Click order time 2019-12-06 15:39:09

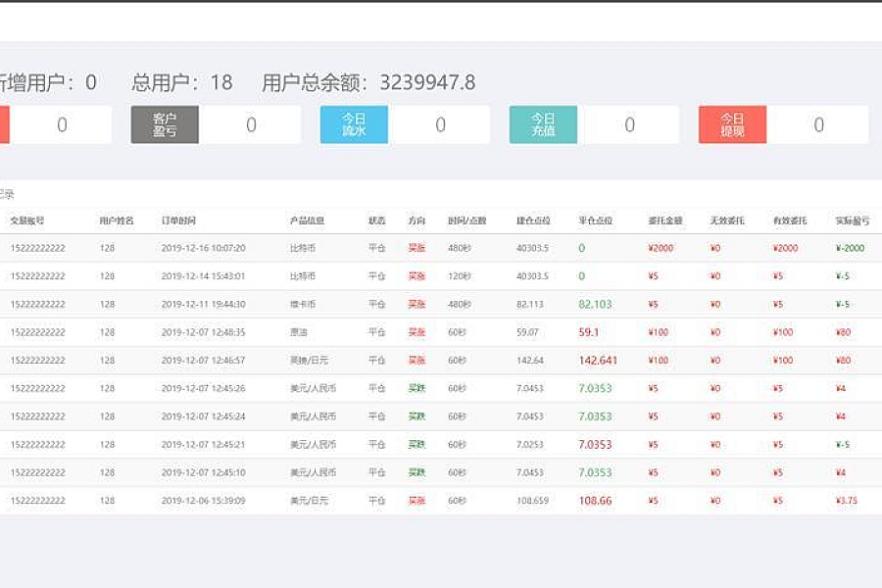pyautogui.click(x=203, y=501)
